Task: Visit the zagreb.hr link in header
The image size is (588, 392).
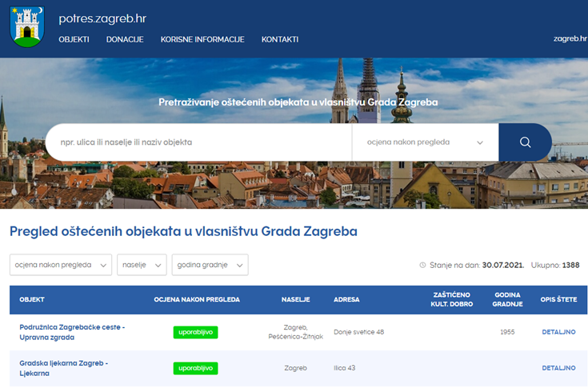Action: [x=570, y=39]
